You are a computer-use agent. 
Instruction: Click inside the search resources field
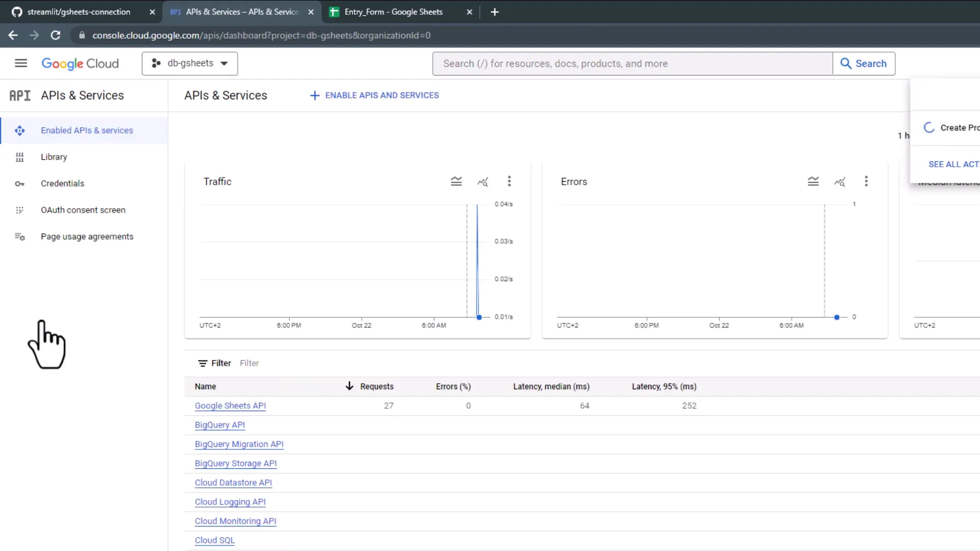pos(612,63)
